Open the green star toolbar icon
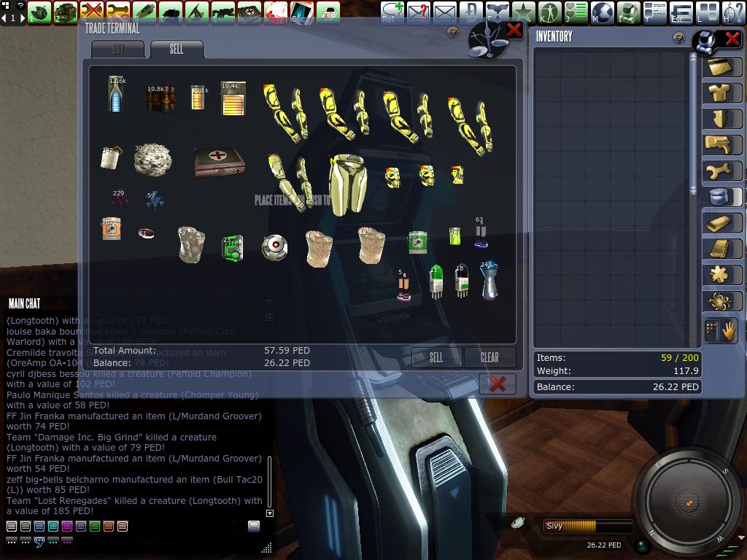 [523, 12]
